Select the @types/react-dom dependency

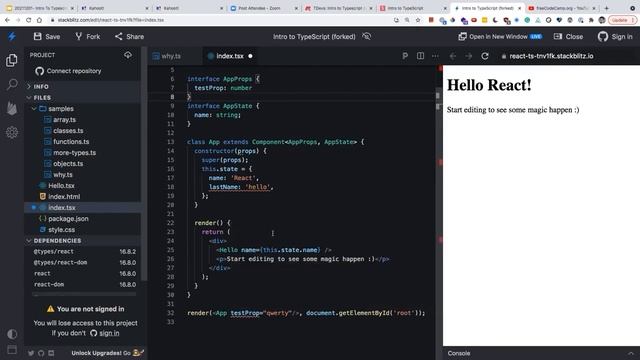click(x=84, y=262)
